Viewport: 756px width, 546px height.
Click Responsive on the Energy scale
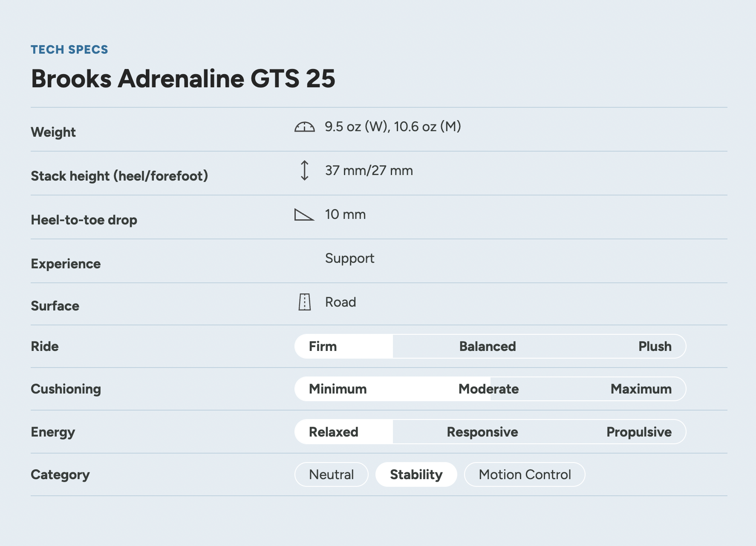(x=482, y=432)
